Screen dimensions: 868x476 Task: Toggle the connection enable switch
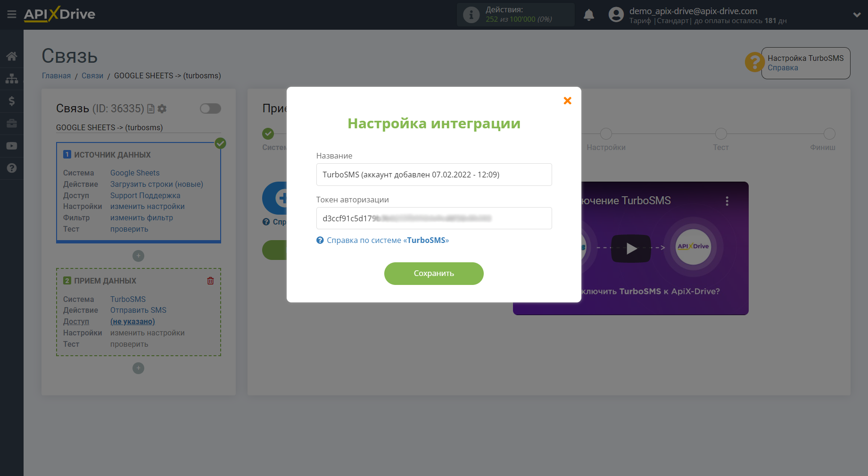(x=210, y=109)
